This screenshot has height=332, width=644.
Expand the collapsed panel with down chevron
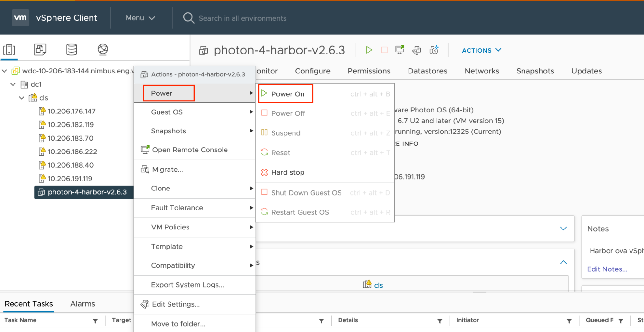563,229
